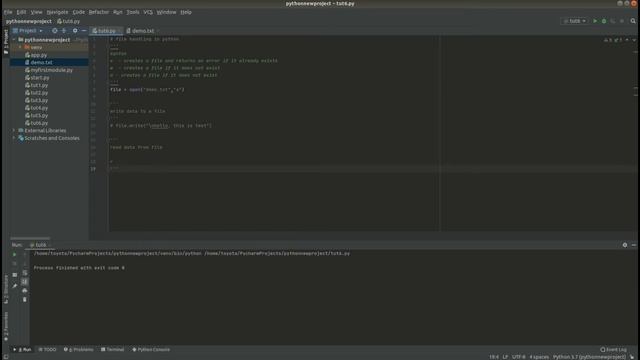The height and width of the screenshot is (360, 640).
Task: Open the Python Console tool window
Action: (x=151, y=350)
